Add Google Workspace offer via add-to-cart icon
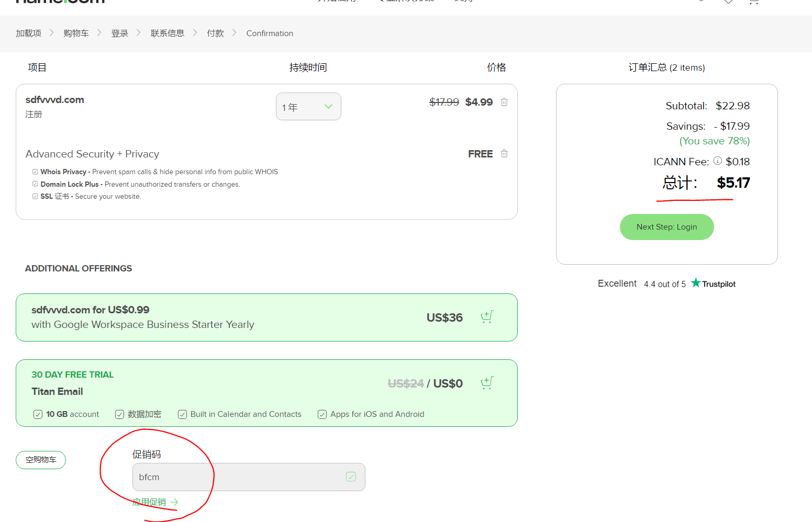This screenshot has height=522, width=812. tap(486, 317)
